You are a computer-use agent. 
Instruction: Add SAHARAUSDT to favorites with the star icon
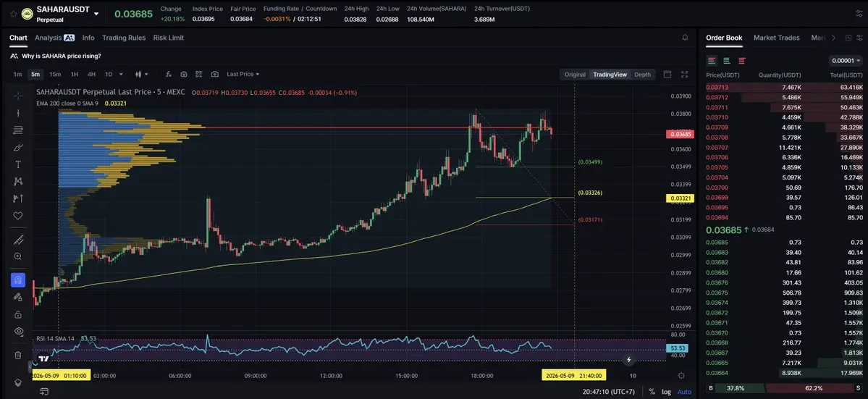[x=13, y=14]
